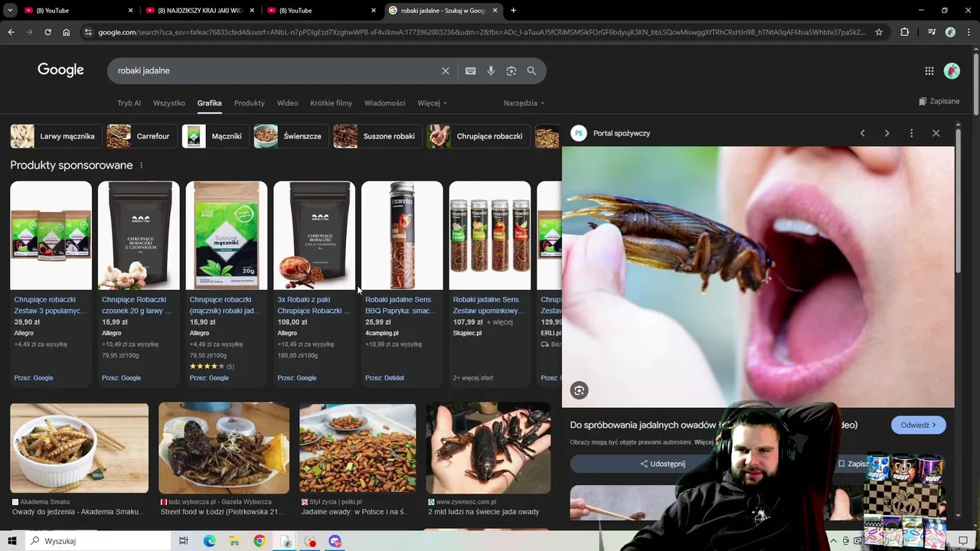Clear the search query with X icon

pos(445,70)
